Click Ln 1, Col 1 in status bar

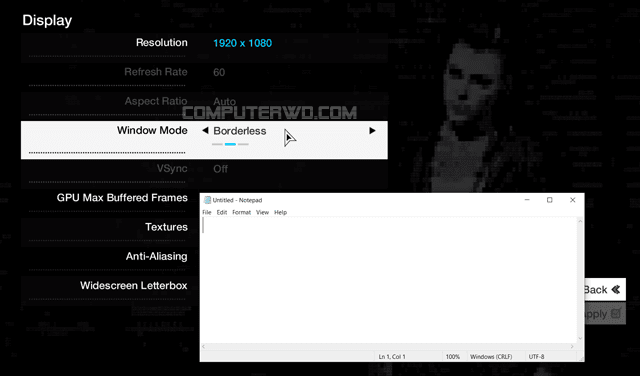(392, 357)
